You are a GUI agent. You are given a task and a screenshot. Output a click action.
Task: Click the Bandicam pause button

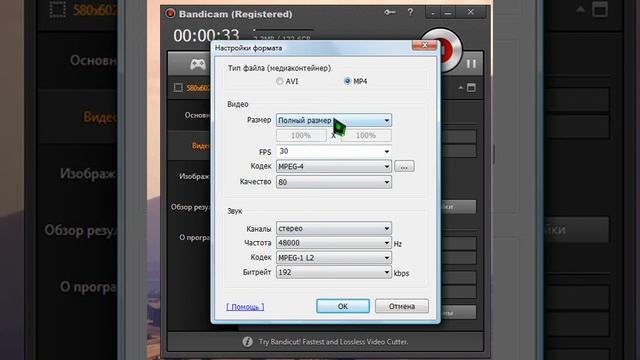471,64
